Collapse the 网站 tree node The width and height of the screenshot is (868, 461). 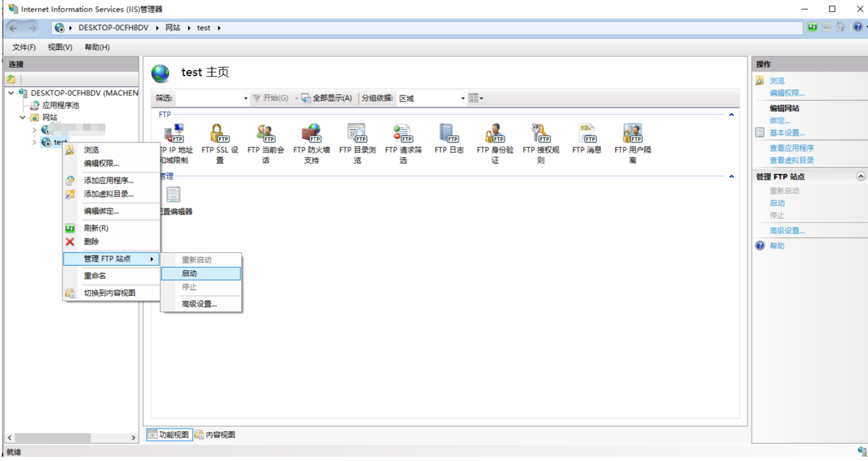pyautogui.click(x=23, y=117)
